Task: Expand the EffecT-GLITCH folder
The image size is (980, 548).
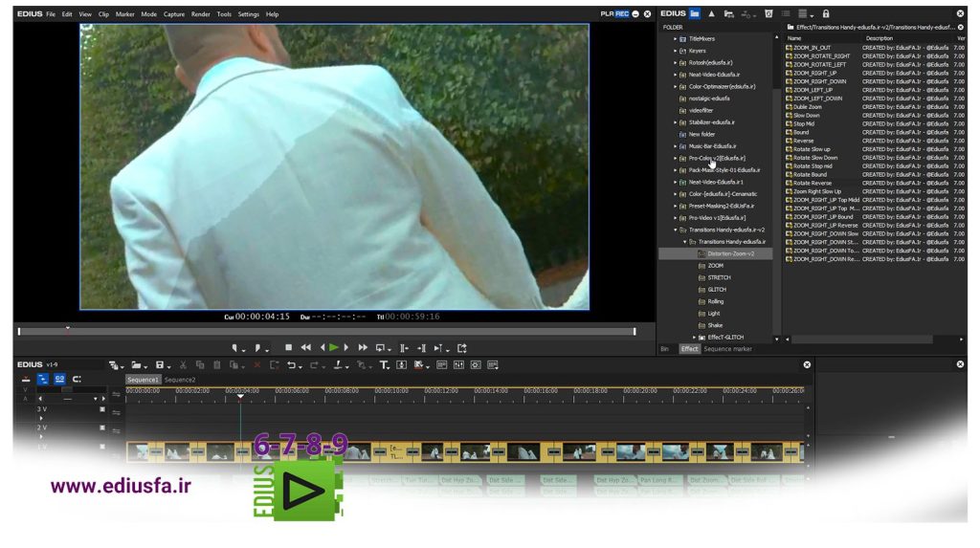Action: coord(694,338)
